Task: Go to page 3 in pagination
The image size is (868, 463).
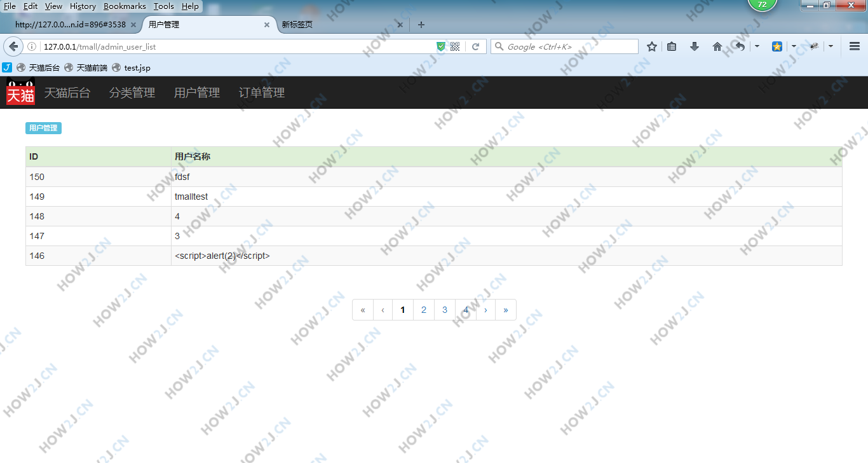Action: pos(445,310)
